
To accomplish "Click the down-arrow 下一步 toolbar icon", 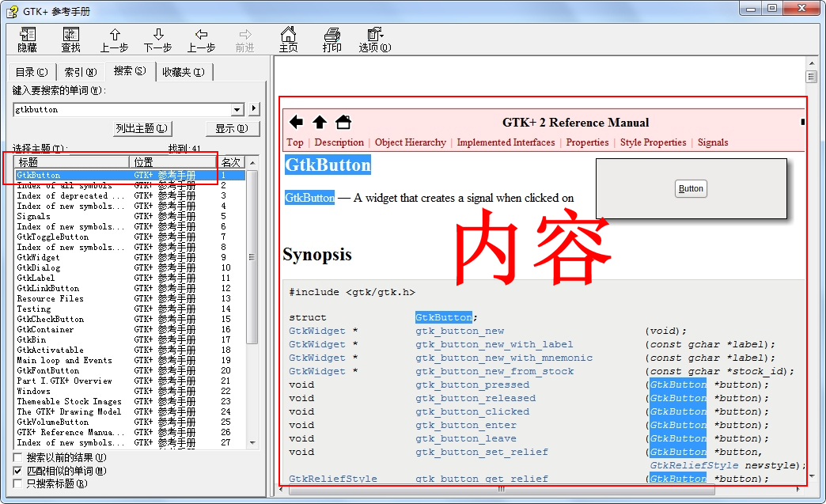I will [x=158, y=40].
